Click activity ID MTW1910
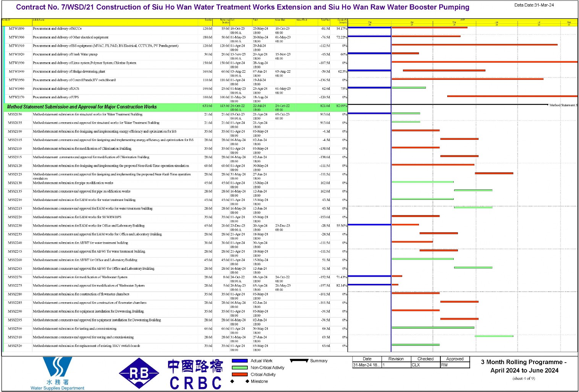579x392 pixels. click(16, 46)
